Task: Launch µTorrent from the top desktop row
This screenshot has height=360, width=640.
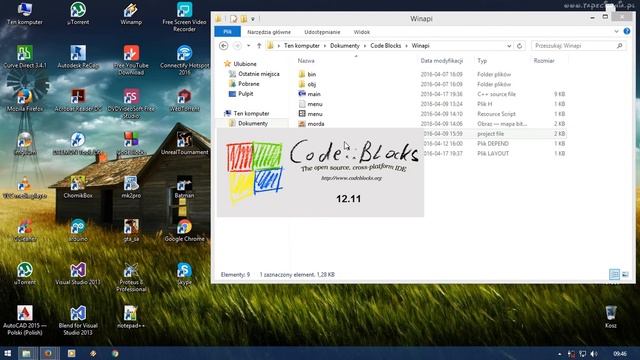Action: pyautogui.click(x=78, y=13)
